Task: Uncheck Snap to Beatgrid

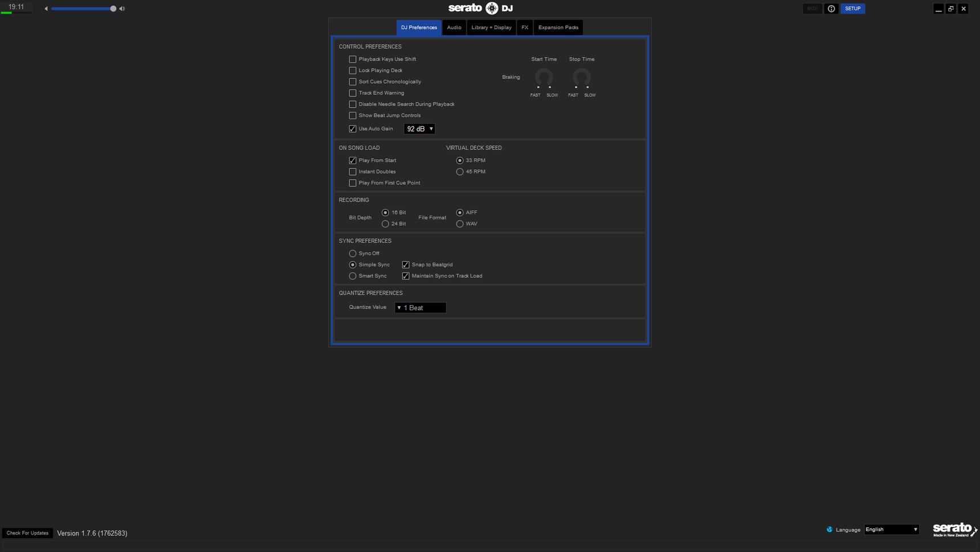Action: coord(406,265)
